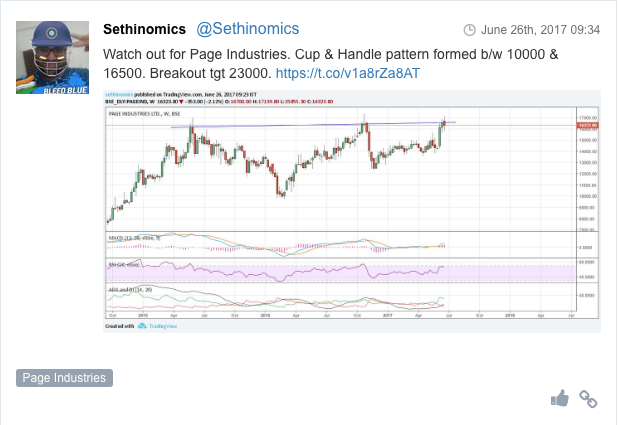618x425 pixels.
Task: Click the clock timestamp icon
Action: coord(469,30)
